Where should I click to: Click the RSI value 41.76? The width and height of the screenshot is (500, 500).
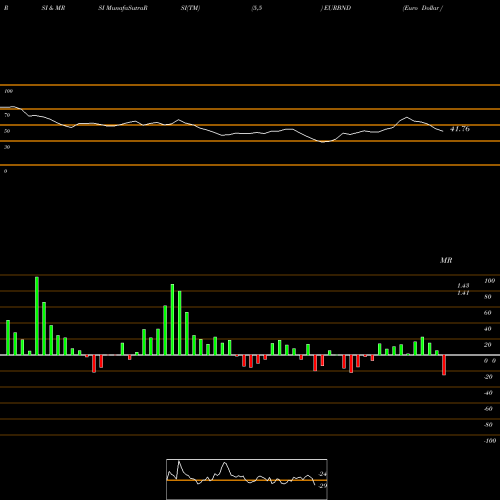point(460,129)
